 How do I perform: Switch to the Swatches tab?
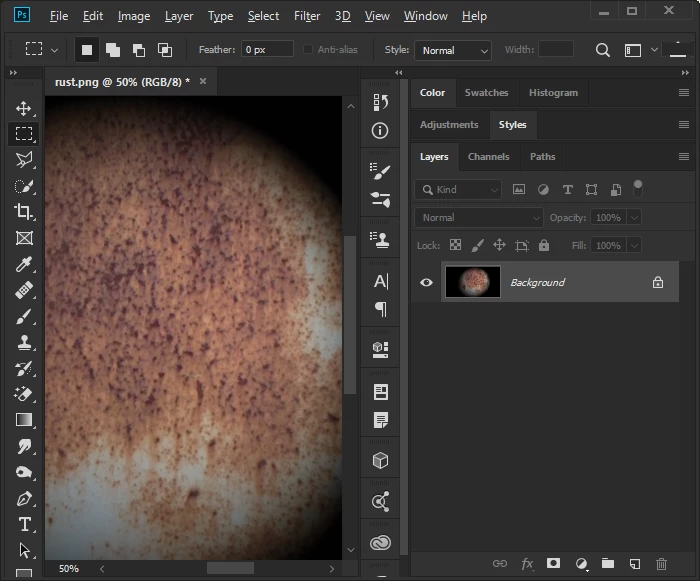(x=486, y=93)
